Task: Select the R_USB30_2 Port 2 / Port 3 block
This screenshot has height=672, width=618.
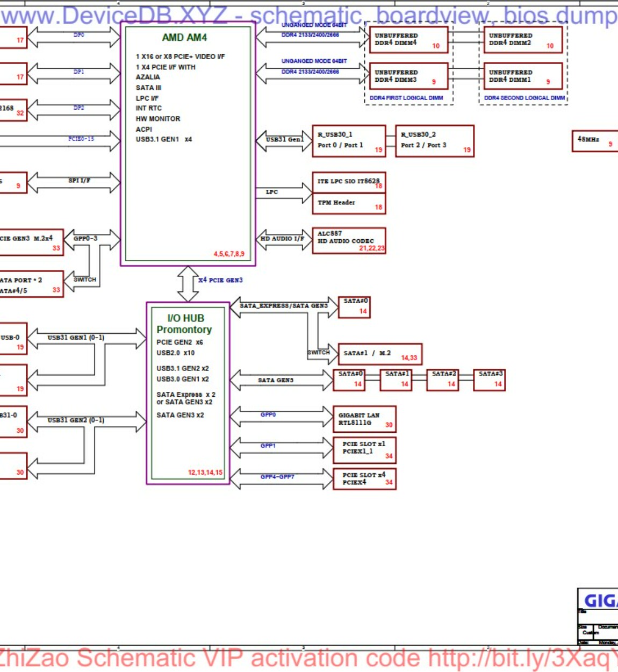Action: 434,141
